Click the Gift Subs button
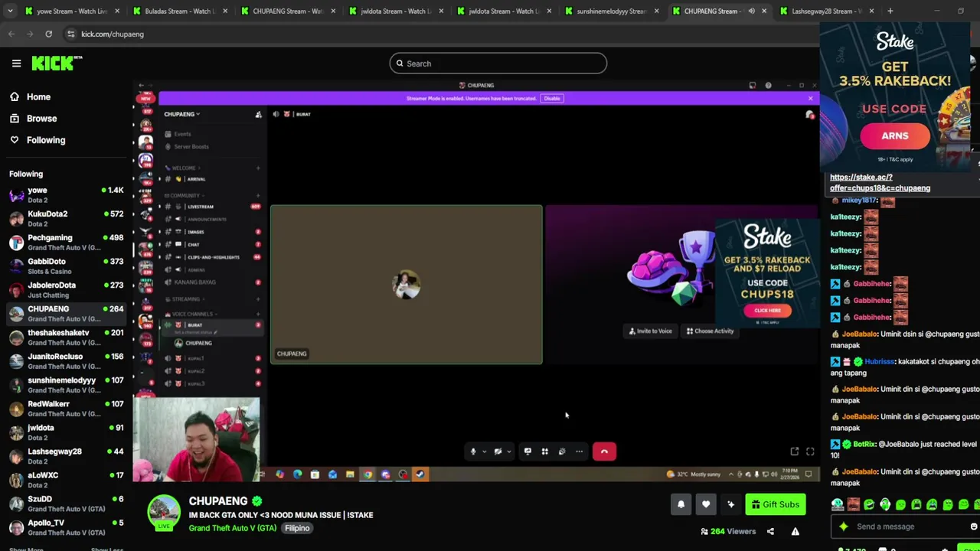980x551 pixels. point(776,504)
